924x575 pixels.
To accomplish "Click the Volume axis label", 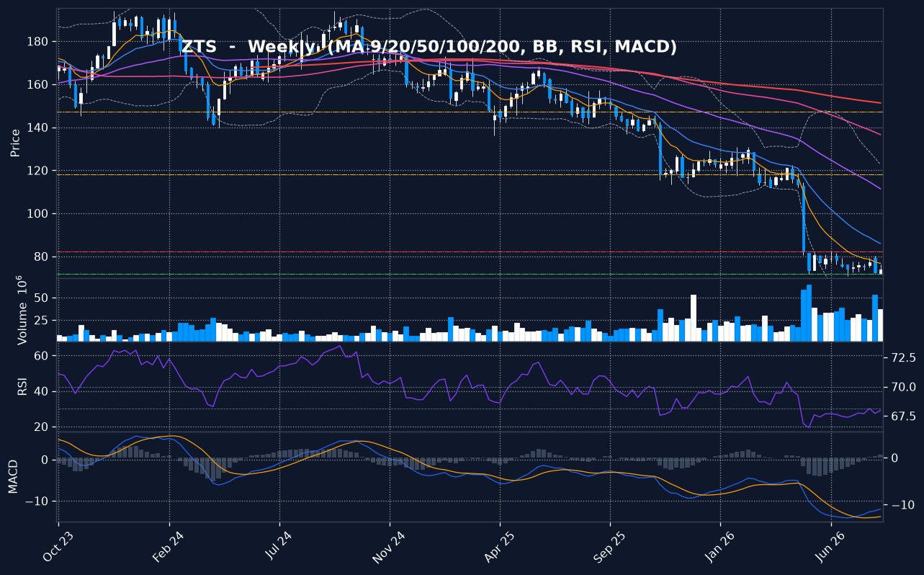I will (20, 310).
